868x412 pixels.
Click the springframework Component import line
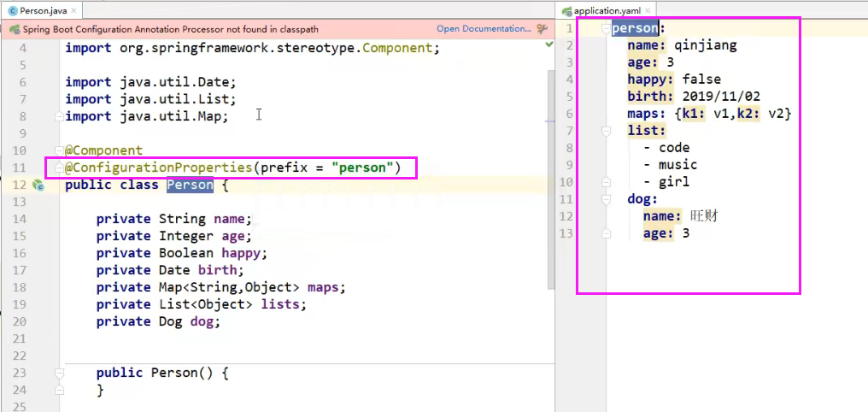pos(252,48)
